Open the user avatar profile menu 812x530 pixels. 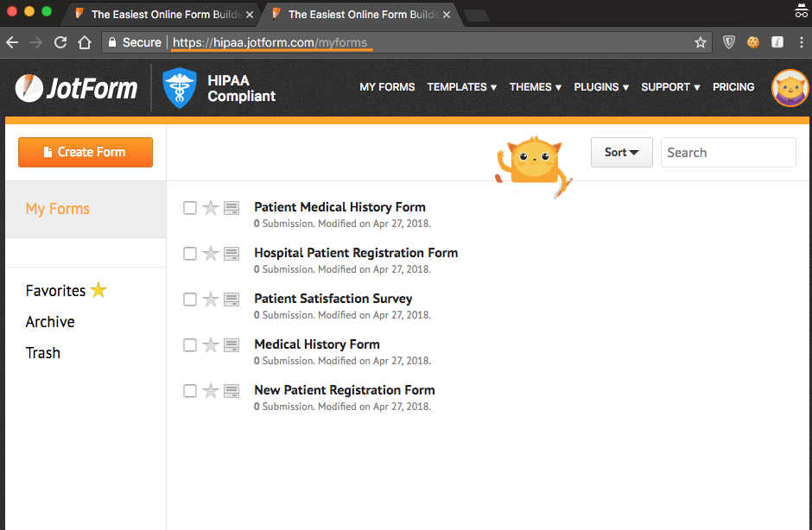pyautogui.click(x=789, y=88)
